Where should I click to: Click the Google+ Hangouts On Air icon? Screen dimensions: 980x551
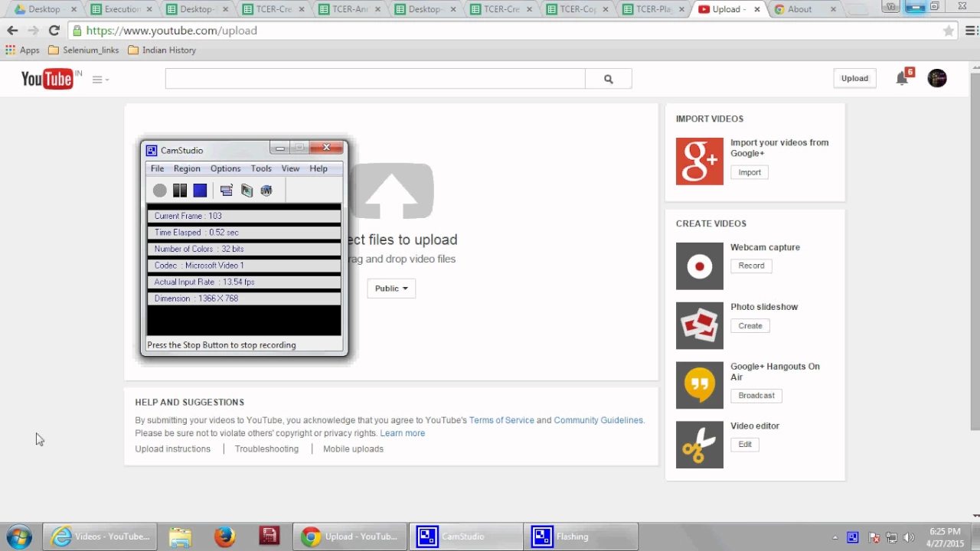[x=700, y=385]
